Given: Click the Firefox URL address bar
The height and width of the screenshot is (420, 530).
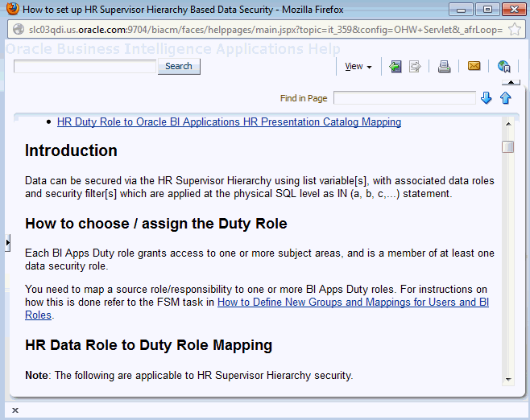Looking at the screenshot, I should tap(265, 30).
